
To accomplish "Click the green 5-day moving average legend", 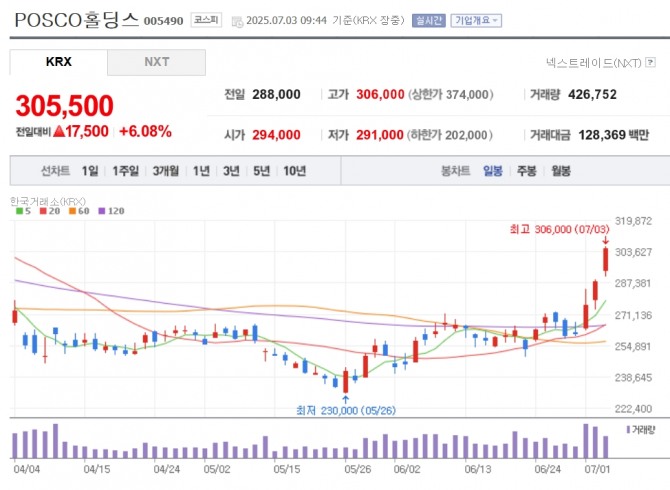I will 23,211.
